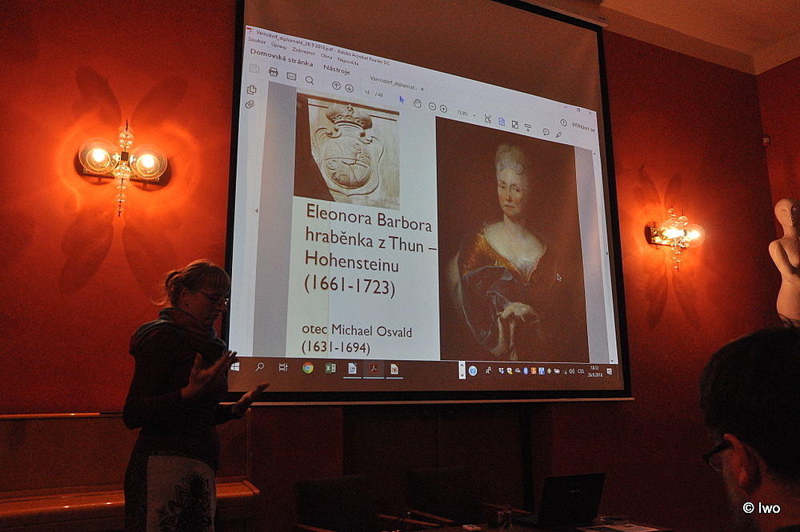Open the find text magnifier in Acrobat
Screen dimensions: 800x532
point(309,80)
